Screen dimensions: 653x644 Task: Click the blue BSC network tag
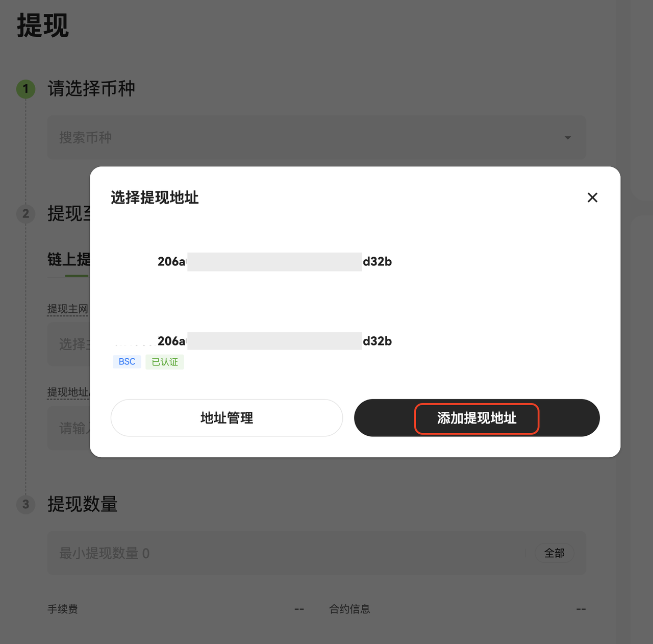tap(127, 362)
